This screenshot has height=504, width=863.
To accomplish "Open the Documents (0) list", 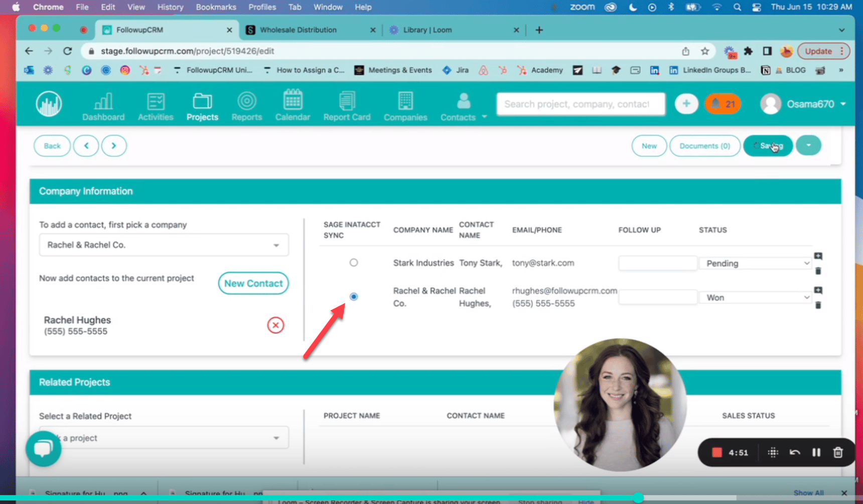I will [x=704, y=145].
